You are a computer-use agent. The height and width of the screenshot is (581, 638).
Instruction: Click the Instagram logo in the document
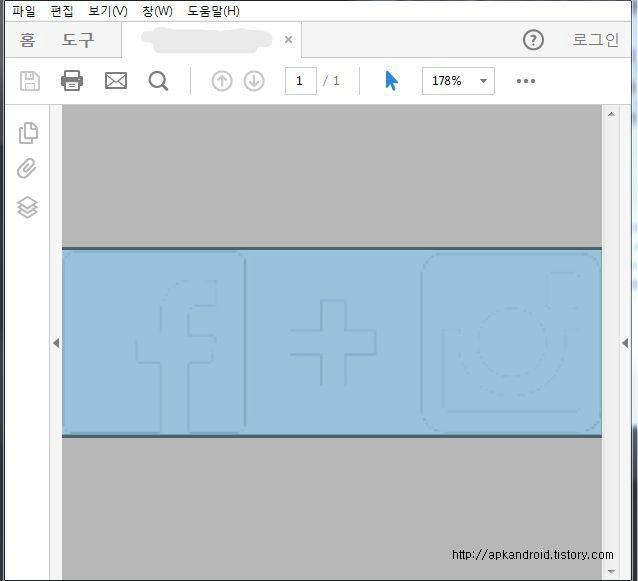[x=511, y=342]
